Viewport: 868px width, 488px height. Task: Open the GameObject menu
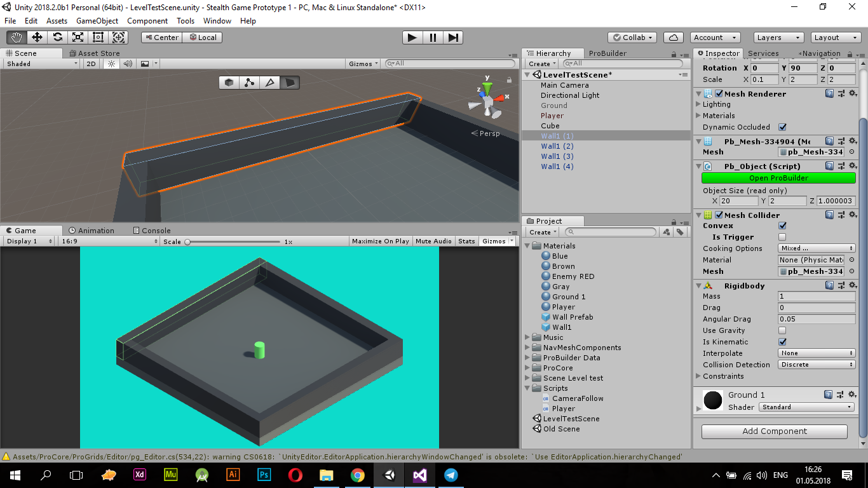pos(97,21)
